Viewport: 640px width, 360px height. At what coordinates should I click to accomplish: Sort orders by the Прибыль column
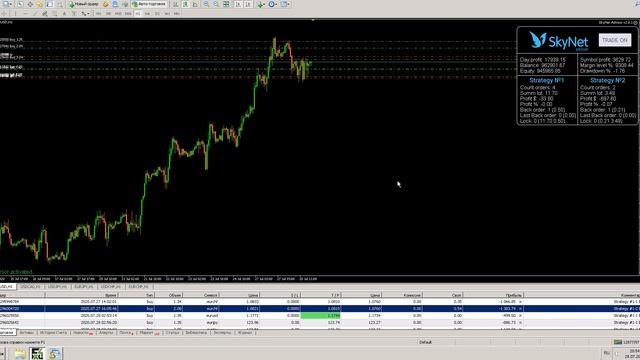pyautogui.click(x=494, y=295)
